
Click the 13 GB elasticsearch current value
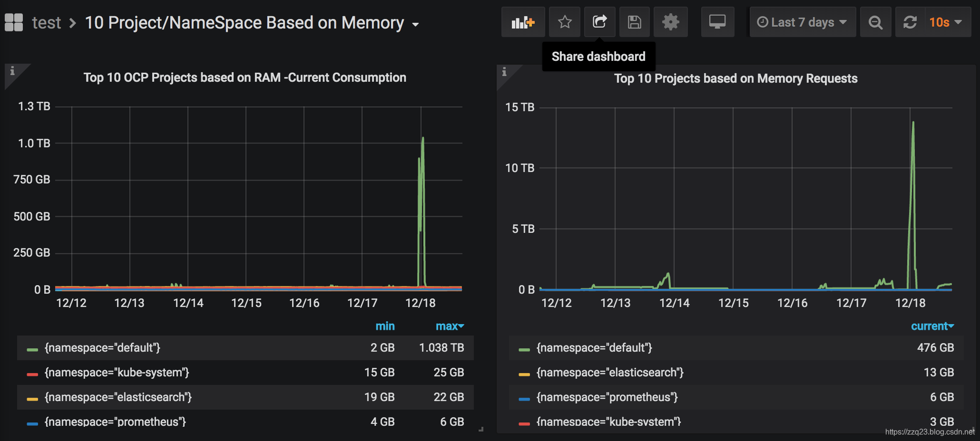pos(939,373)
